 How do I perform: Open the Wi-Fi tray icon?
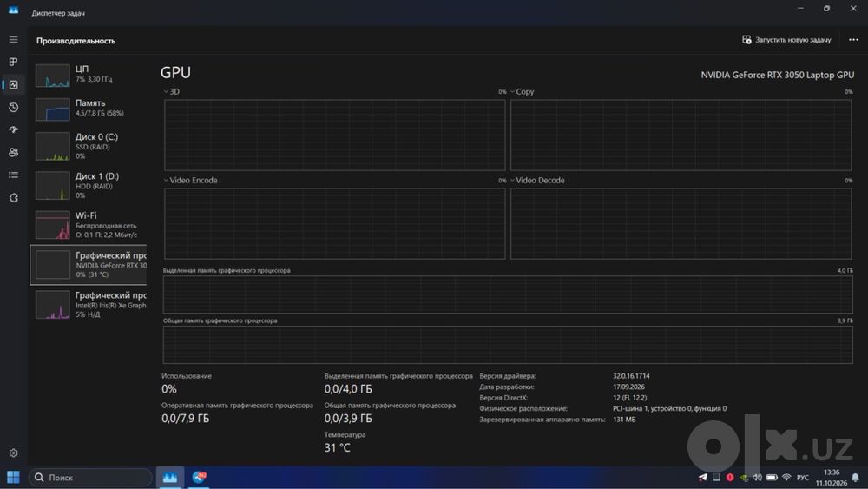tap(786, 477)
